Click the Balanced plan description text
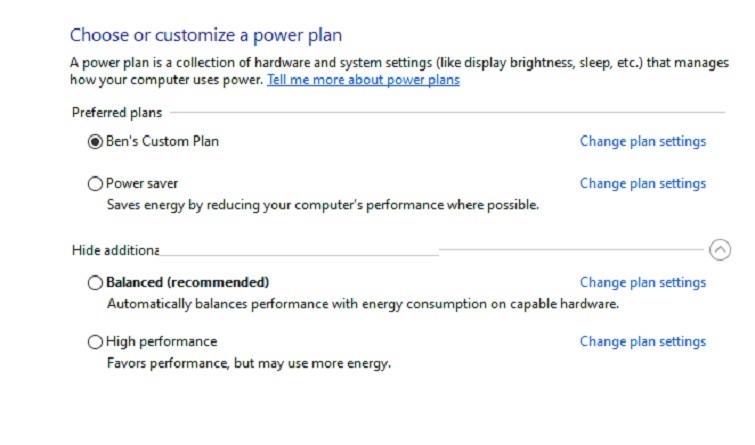 (362, 304)
